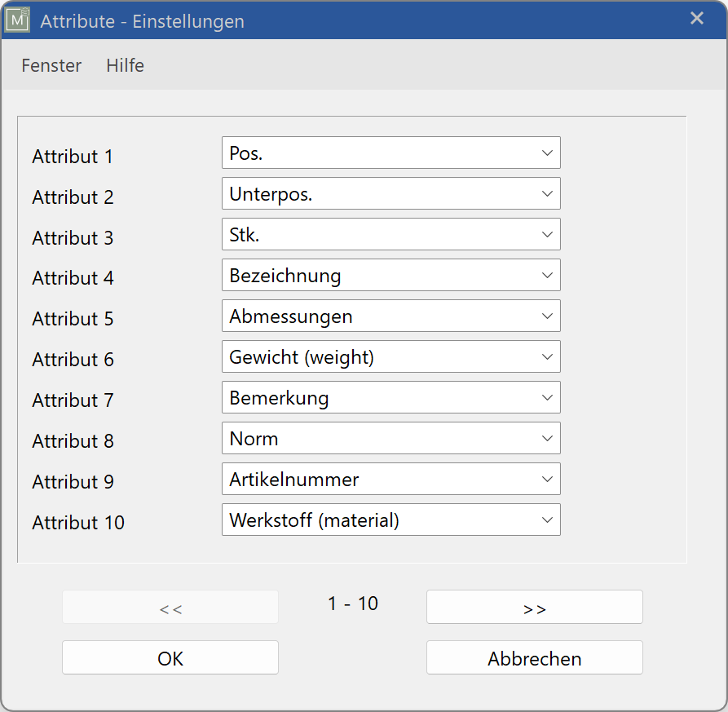Viewport: 728px width, 712px height.
Task: Click the 1 - 10 page indicator
Action: [352, 604]
